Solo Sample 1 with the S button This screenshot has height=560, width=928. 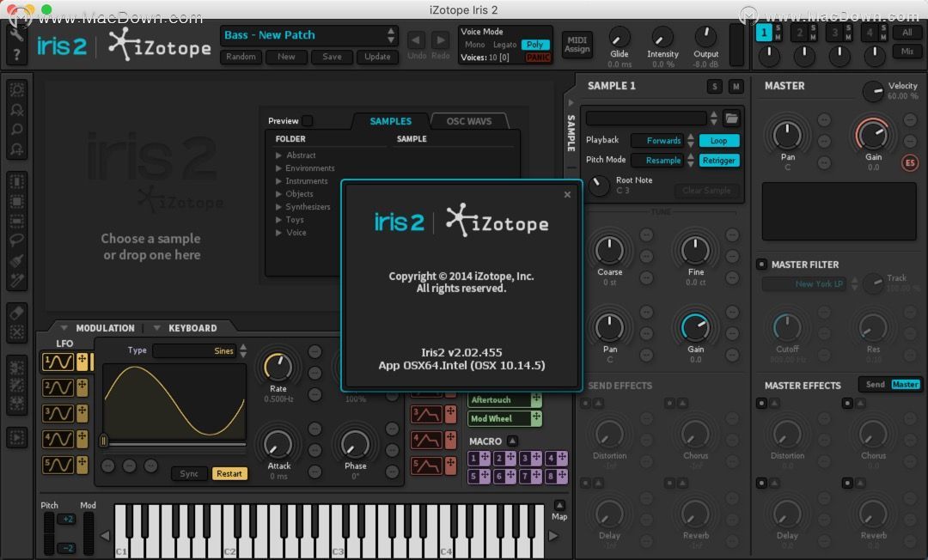[x=714, y=87]
